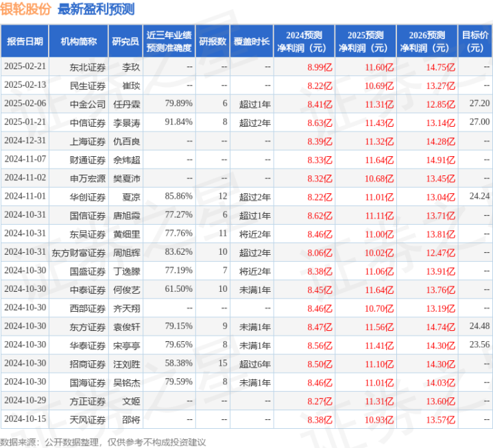Click 2026 profit forecast 14.91亿
Viewport: 493px width, 448px height.
click(440, 160)
